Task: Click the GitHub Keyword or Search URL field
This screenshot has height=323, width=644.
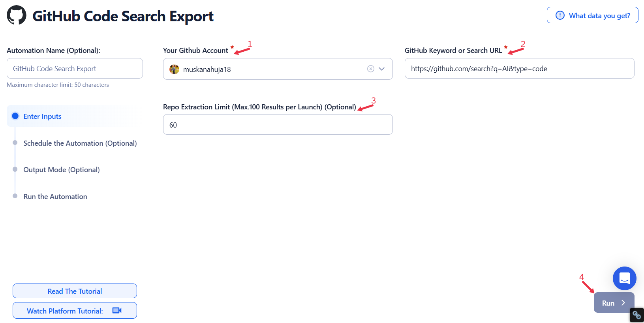Action: pyautogui.click(x=519, y=68)
